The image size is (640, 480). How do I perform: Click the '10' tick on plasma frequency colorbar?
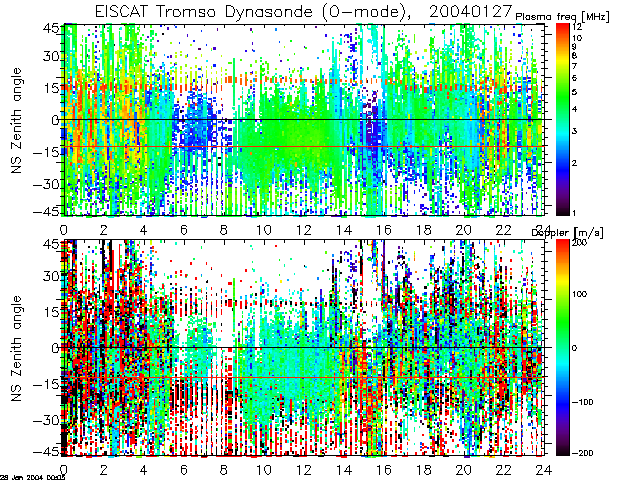577,38
